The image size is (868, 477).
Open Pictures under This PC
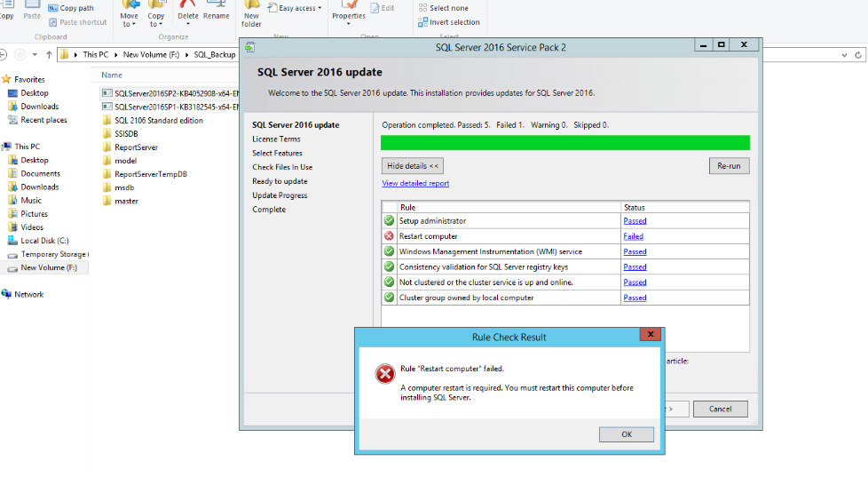(34, 214)
